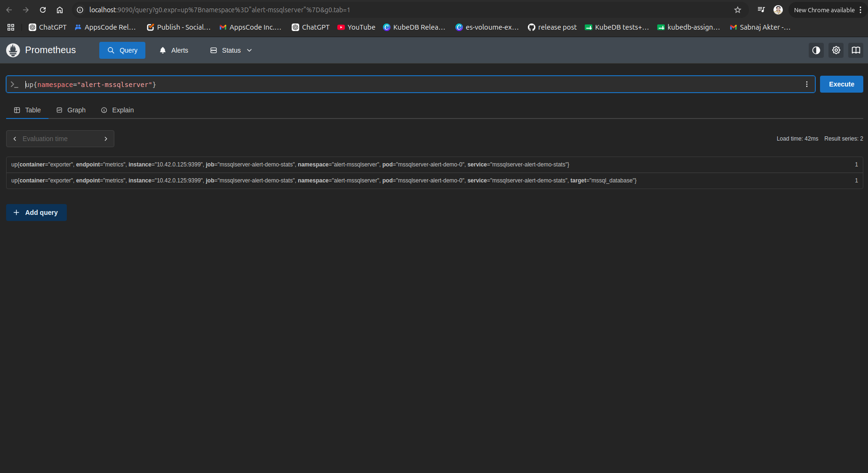Click the Evaluation time input field
Viewport: 868px width, 473px height.
60,139
